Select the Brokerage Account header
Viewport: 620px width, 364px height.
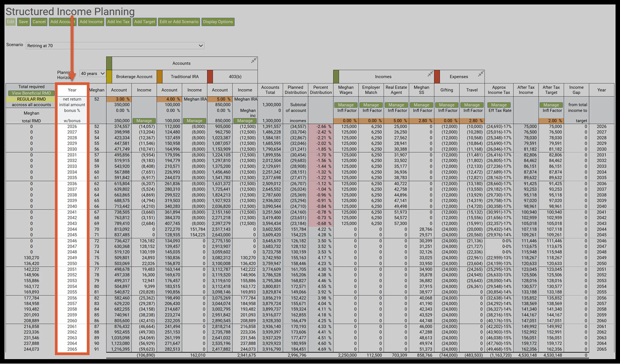point(134,77)
